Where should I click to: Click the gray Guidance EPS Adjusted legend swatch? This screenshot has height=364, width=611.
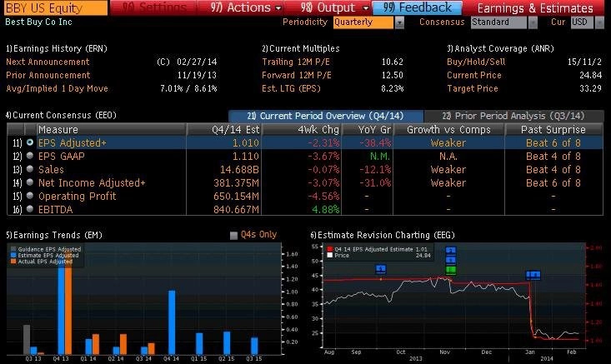click(13, 249)
